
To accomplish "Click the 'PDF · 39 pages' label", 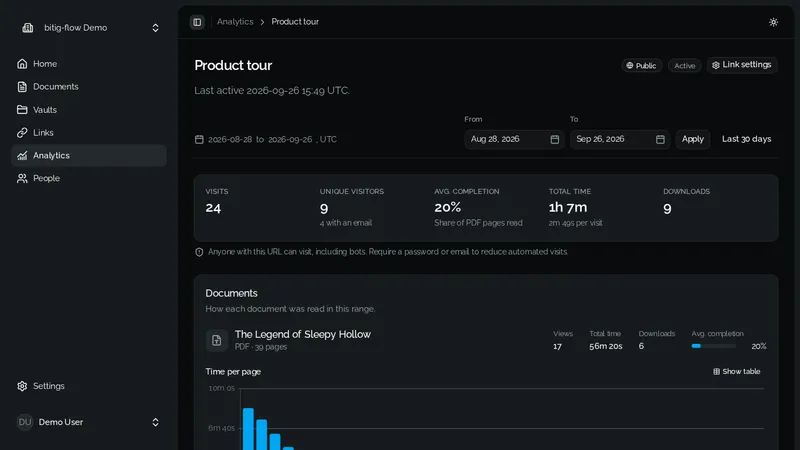I will [261, 347].
